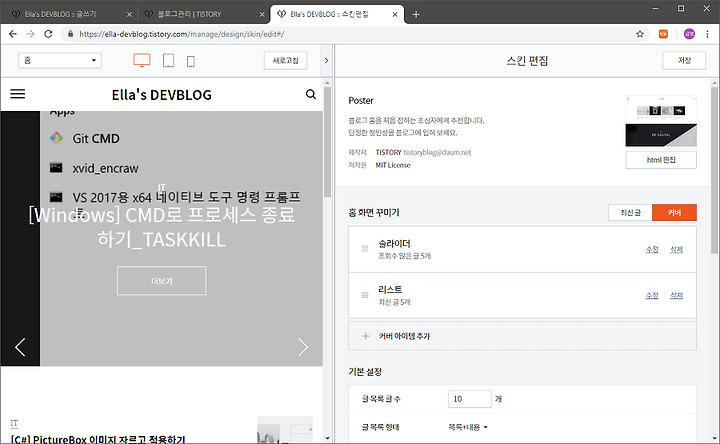The width and height of the screenshot is (720, 444).
Task: Choose the 커버 home screen option
Action: coord(675,213)
